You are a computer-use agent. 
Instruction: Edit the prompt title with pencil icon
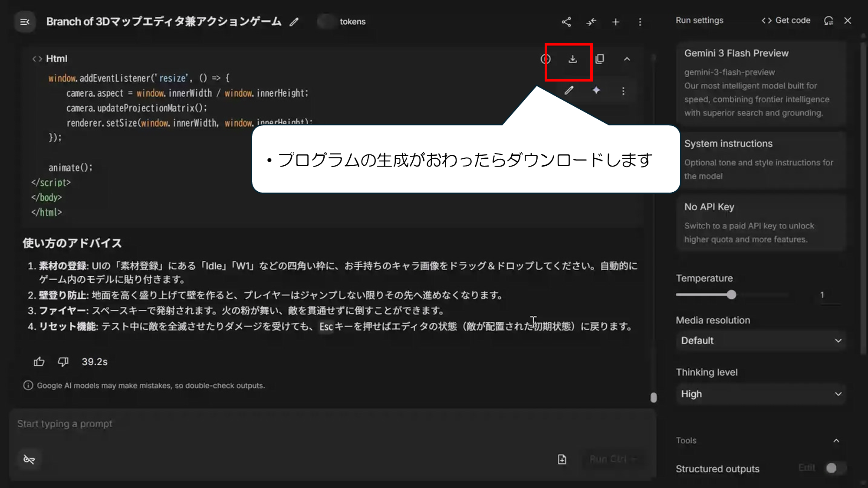(294, 22)
